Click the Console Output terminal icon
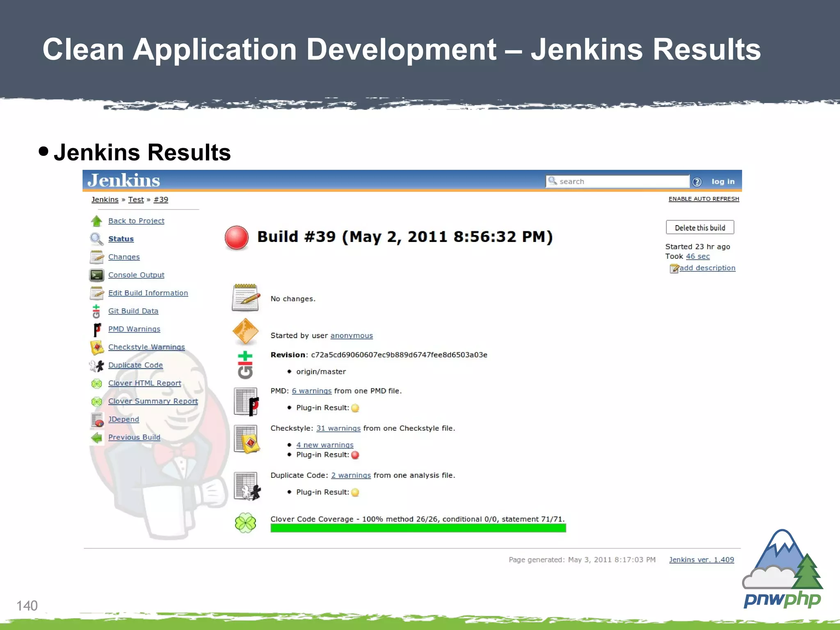Viewport: 840px width, 630px height. click(96, 275)
